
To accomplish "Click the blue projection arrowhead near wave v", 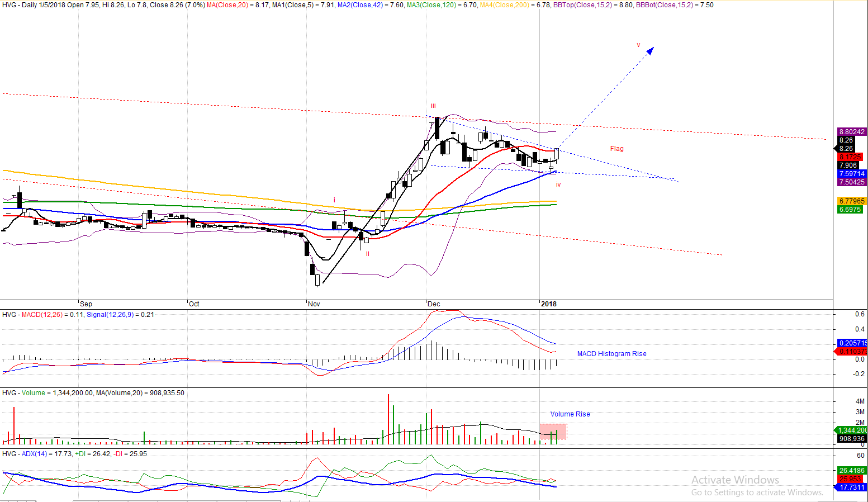I will click(x=650, y=51).
